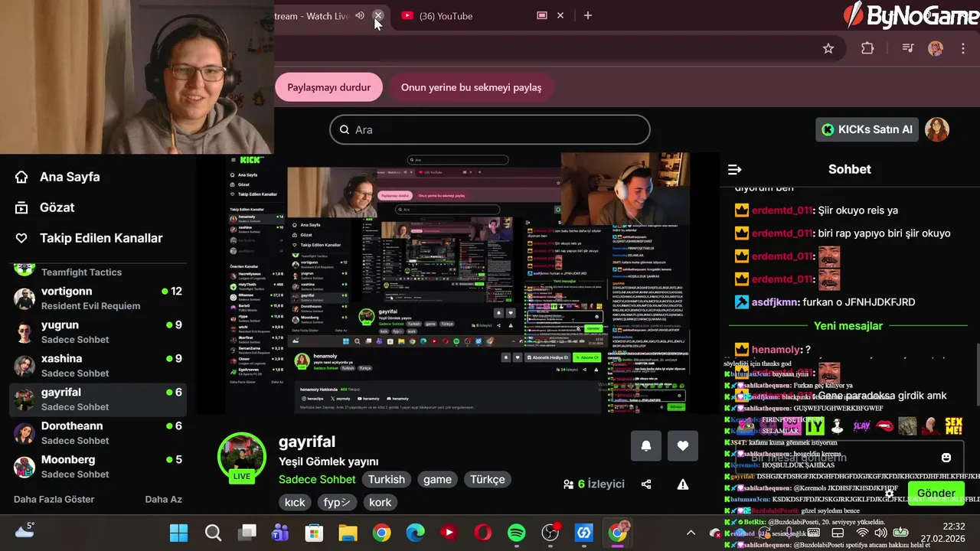980x551 pixels.
Task: Open the Chrome three-dot menu
Action: tap(963, 49)
